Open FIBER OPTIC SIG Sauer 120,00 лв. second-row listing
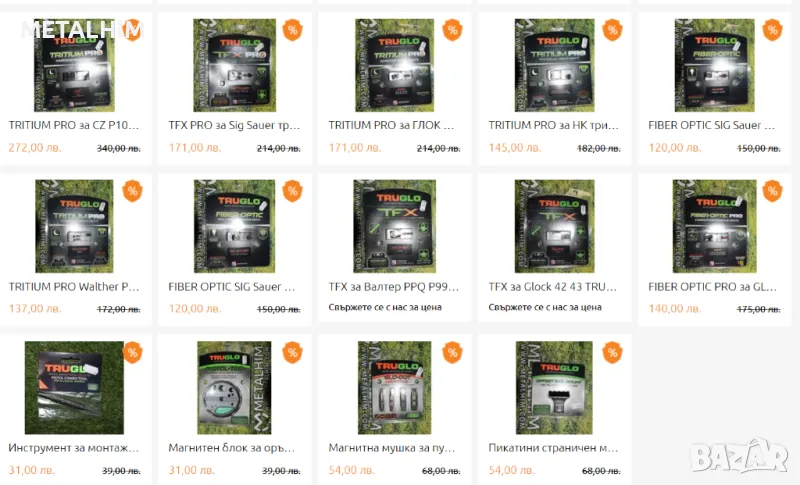 (232, 287)
